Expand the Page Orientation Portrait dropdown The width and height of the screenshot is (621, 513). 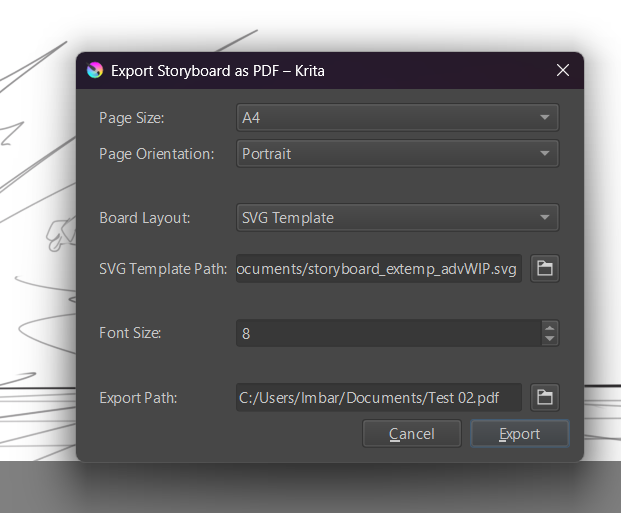[397, 154]
